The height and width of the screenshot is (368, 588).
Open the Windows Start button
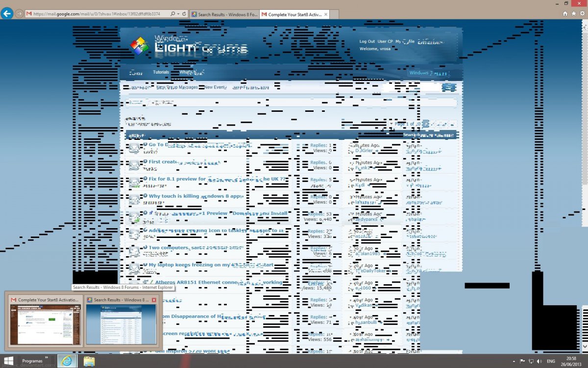(x=9, y=361)
